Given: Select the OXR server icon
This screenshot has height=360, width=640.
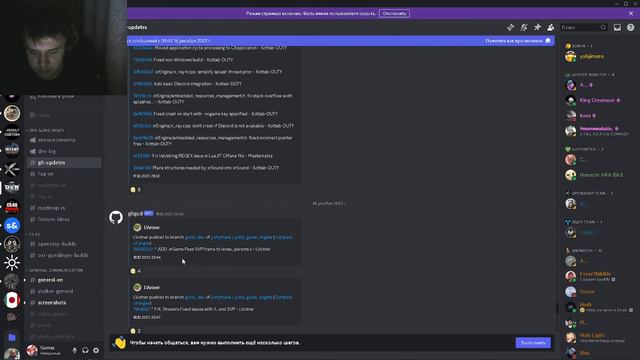Looking at the screenshot, I should [x=12, y=188].
